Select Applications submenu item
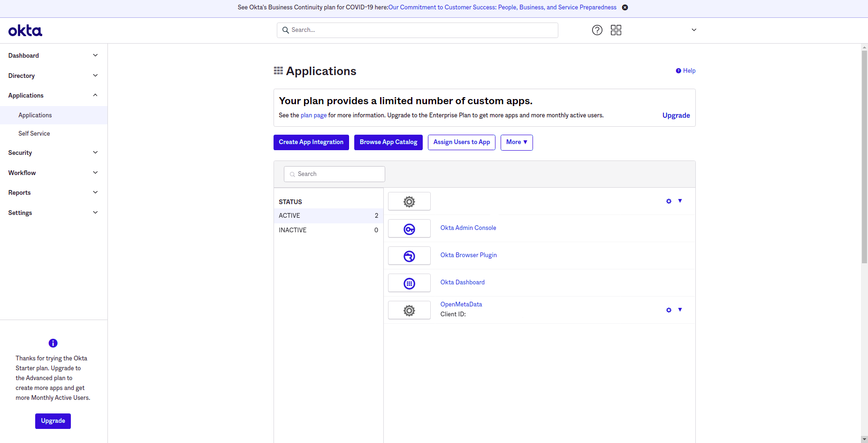The width and height of the screenshot is (868, 443). point(53,115)
